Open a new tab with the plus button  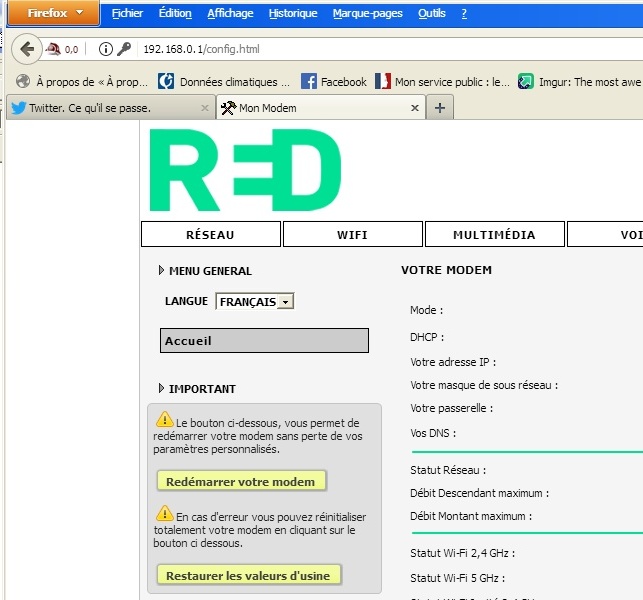tap(440, 108)
